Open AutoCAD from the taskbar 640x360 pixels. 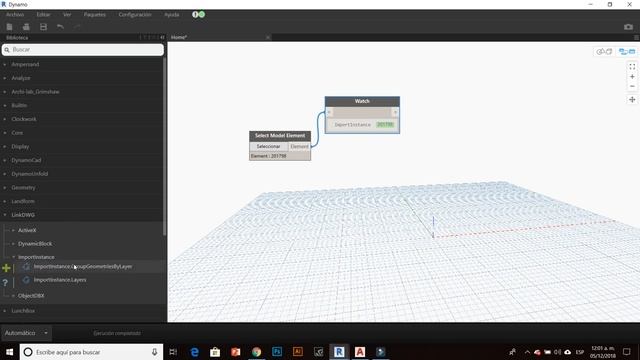point(360,352)
